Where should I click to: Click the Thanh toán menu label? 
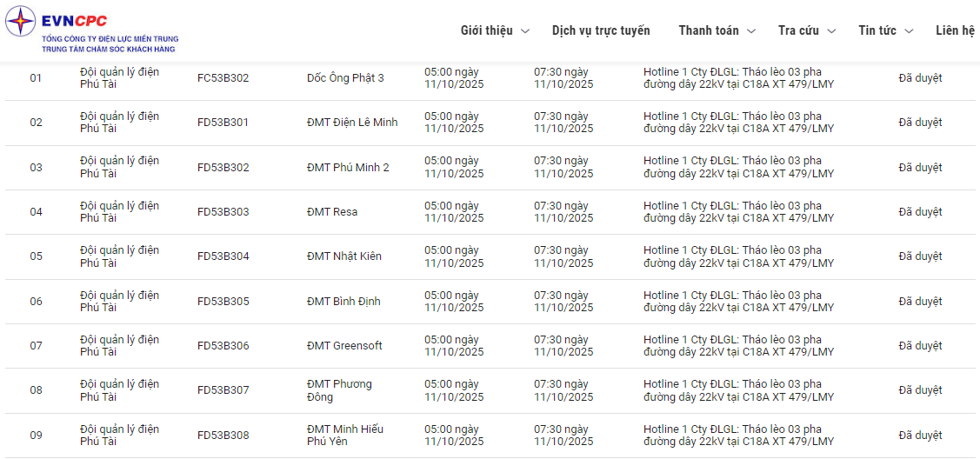pyautogui.click(x=709, y=30)
